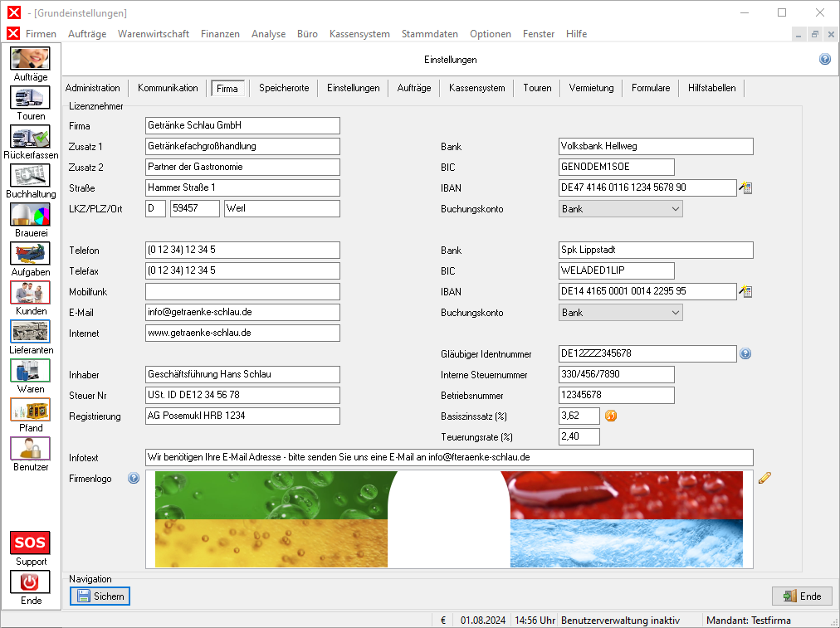Screen dimensions: 840x628
Task: Click the first IBAN calculator icon
Action: coord(745,188)
